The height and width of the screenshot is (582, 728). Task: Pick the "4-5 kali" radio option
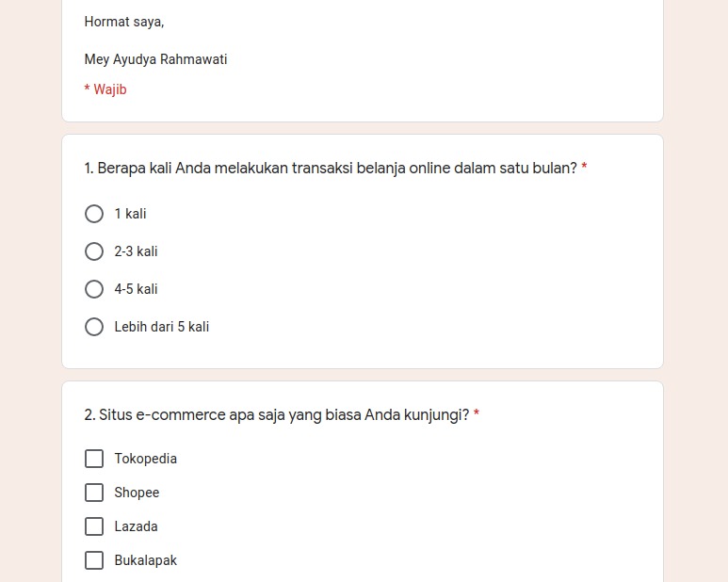tap(94, 289)
